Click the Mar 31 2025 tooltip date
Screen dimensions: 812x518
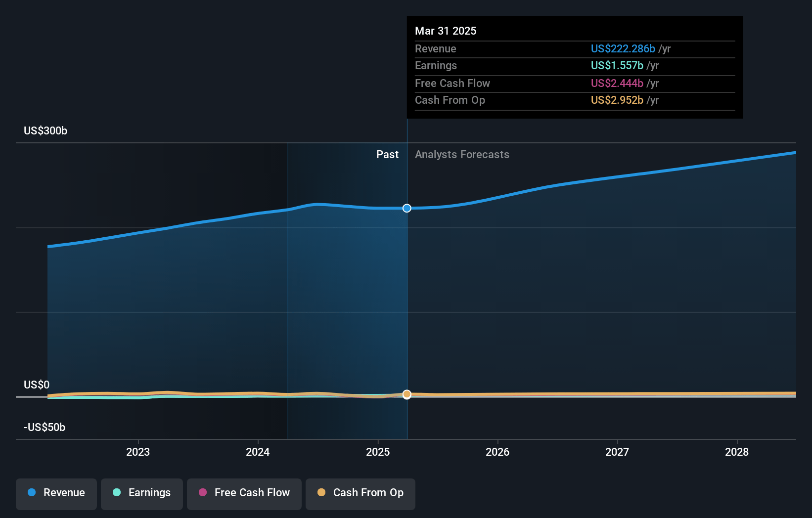[x=446, y=31]
